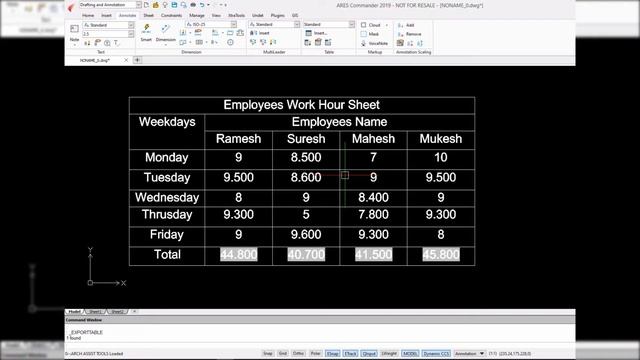Click the Wednesday row label in table

click(167, 198)
